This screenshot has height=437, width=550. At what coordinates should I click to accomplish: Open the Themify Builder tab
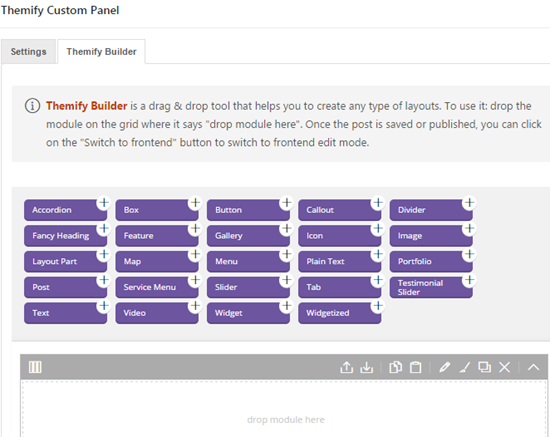[101, 52]
